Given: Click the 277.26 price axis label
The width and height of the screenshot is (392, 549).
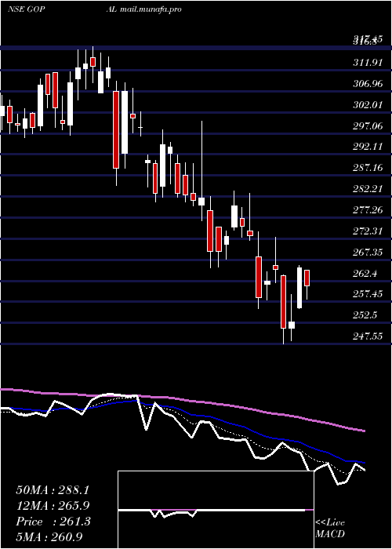Looking at the screenshot, I should coord(368,210).
